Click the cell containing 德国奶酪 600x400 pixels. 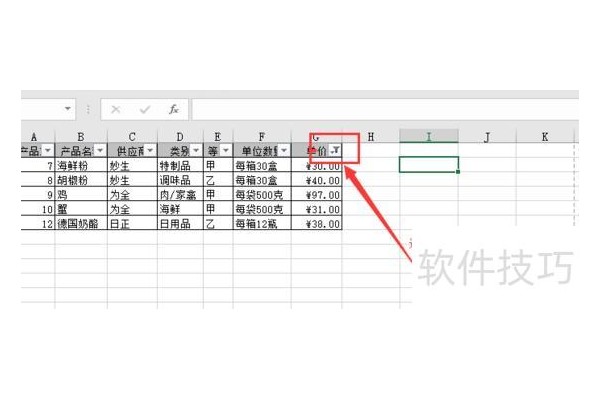point(81,224)
